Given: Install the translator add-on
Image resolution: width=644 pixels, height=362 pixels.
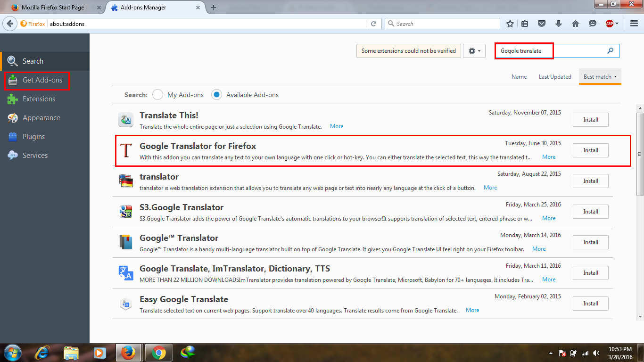Looking at the screenshot, I should coord(591,181).
